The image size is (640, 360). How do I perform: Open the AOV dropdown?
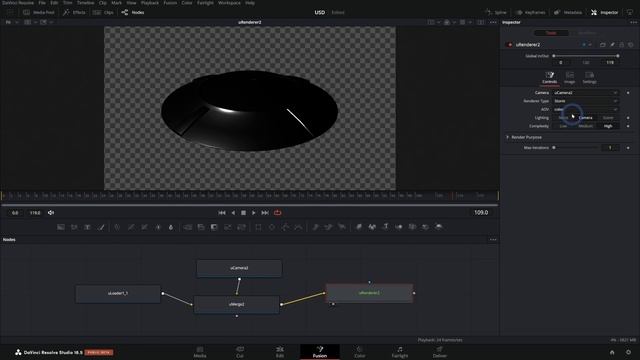pos(586,109)
